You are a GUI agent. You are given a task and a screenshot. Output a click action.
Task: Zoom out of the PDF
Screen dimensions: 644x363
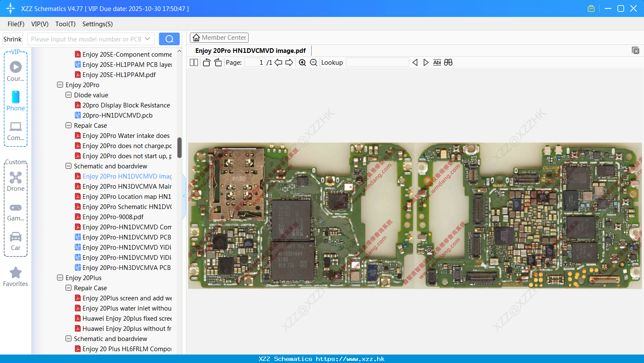tap(313, 62)
